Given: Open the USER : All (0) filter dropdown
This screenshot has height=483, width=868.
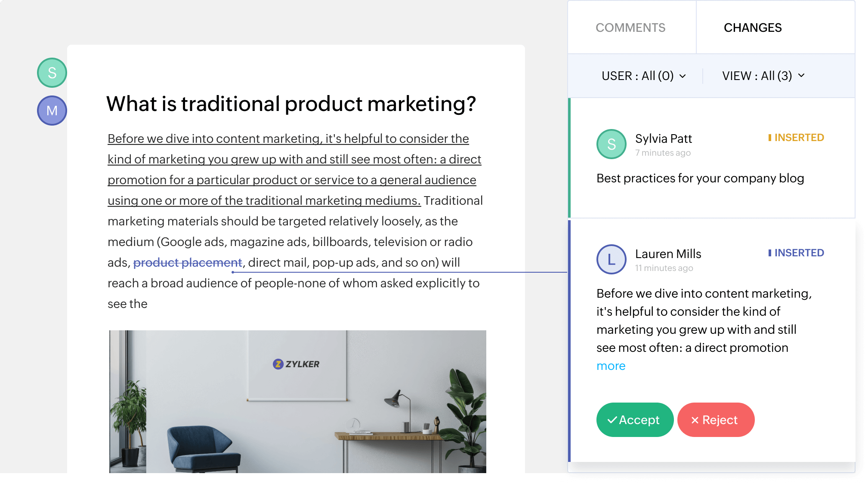Looking at the screenshot, I should pos(643,76).
